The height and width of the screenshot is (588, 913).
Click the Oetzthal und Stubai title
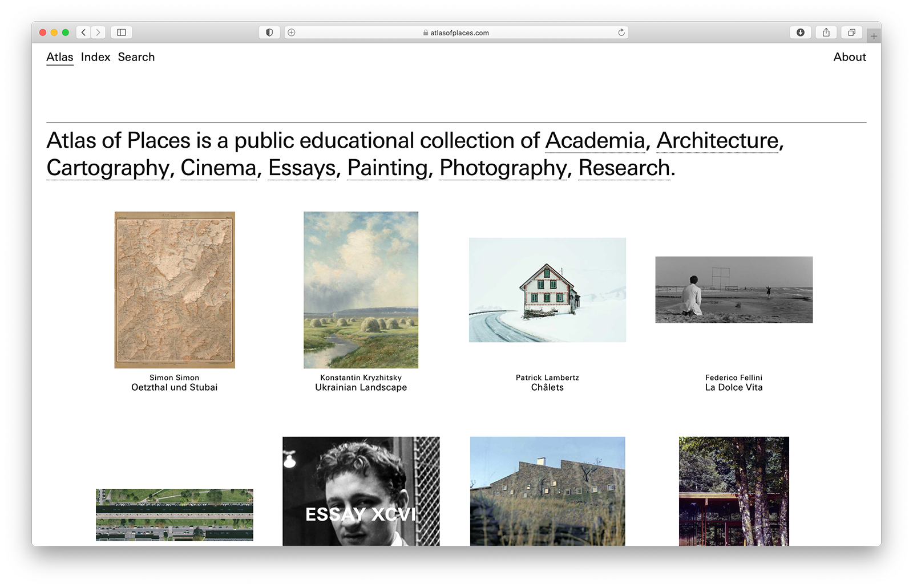175,387
